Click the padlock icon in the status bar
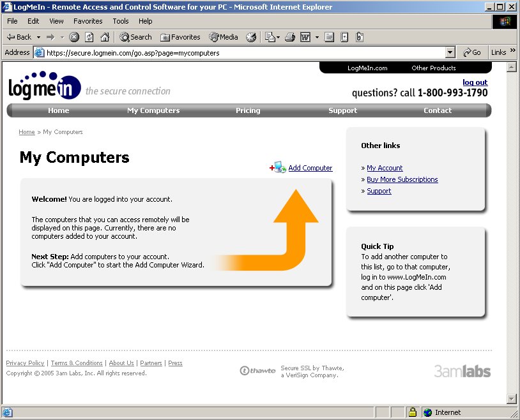Image resolution: width=520 pixels, height=420 pixels. point(412,412)
